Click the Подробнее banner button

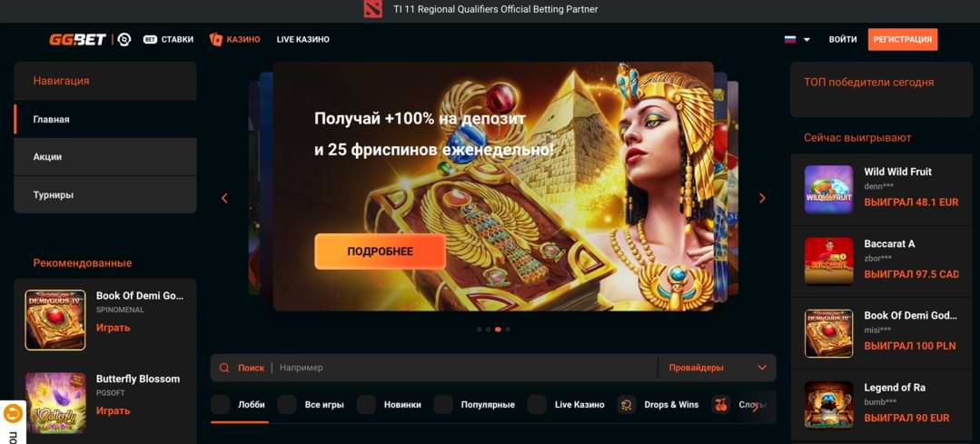point(380,252)
